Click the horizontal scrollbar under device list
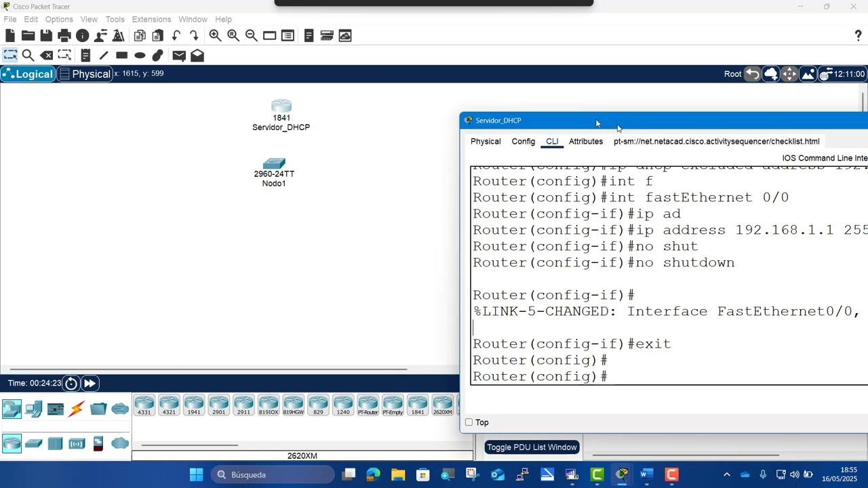Image resolution: width=868 pixels, height=488 pixels. 189,445
